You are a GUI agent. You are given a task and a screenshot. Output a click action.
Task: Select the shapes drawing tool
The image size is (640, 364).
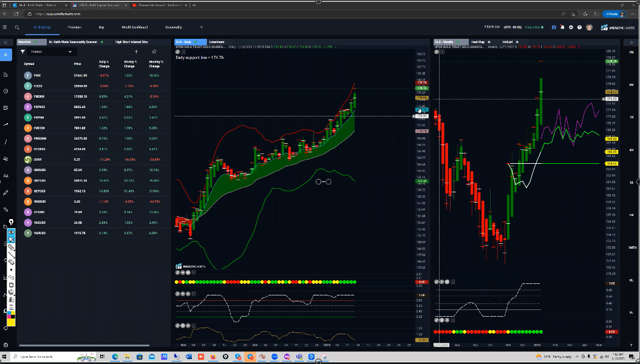tap(5, 158)
